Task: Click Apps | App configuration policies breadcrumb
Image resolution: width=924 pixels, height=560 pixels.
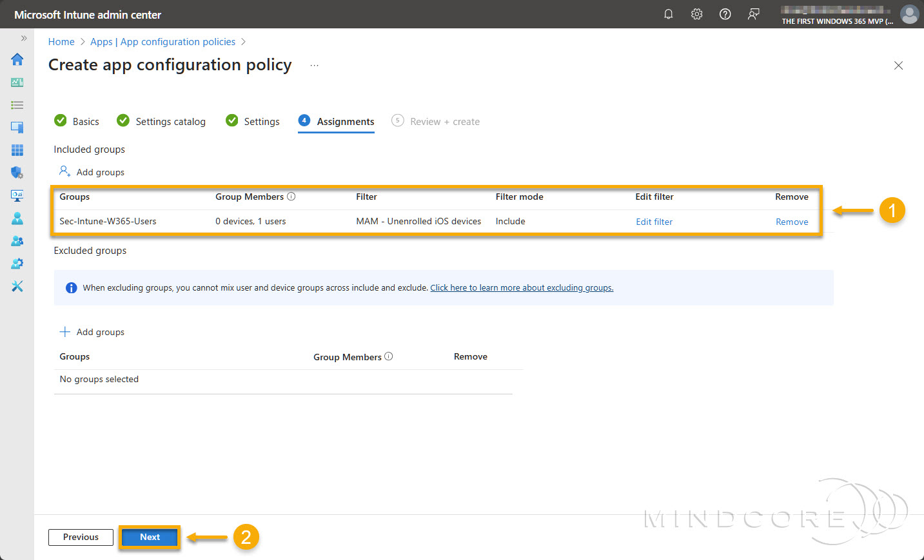Action: click(x=162, y=42)
